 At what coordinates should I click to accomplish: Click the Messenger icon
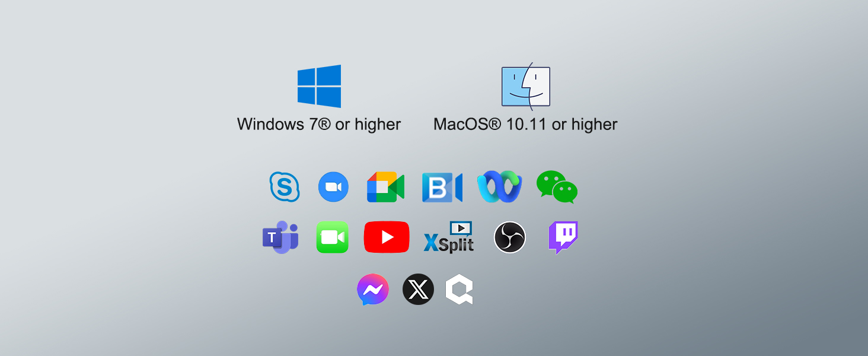[x=373, y=290]
